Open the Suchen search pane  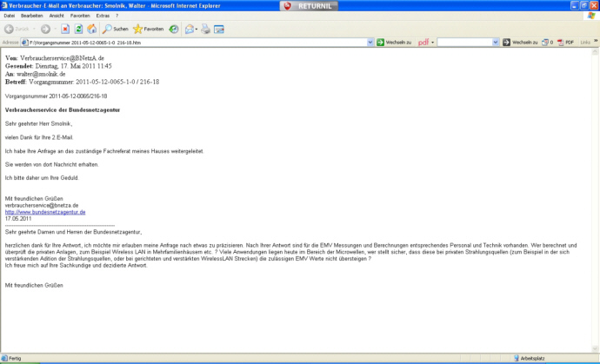(x=115, y=29)
